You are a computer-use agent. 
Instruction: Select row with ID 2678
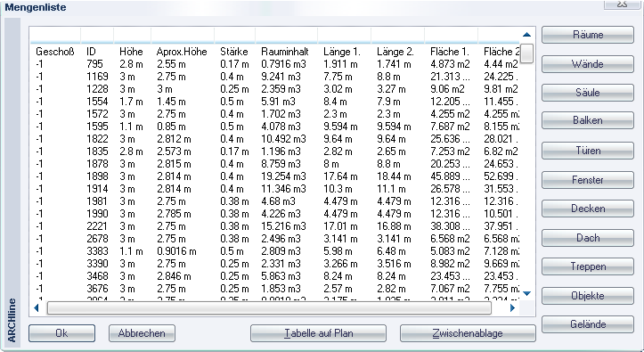274,239
